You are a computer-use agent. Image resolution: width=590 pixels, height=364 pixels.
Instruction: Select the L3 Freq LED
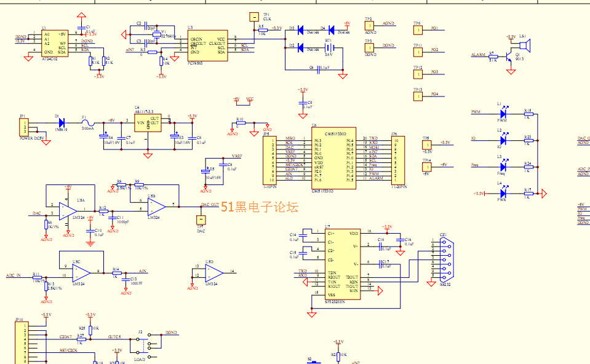[503, 167]
